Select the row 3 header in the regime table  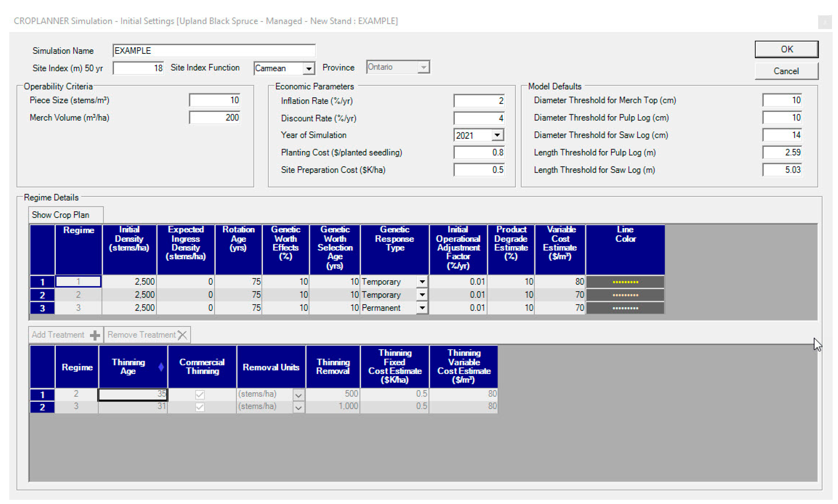(x=42, y=308)
